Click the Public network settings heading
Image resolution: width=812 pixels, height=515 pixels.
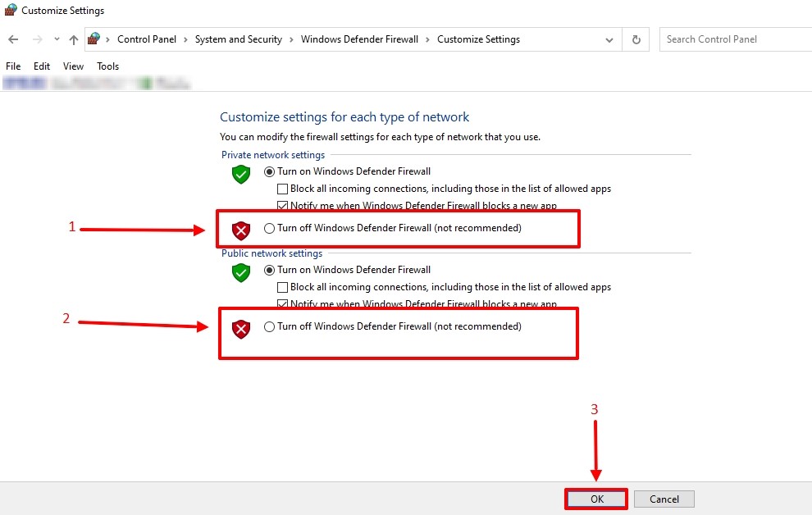point(271,253)
